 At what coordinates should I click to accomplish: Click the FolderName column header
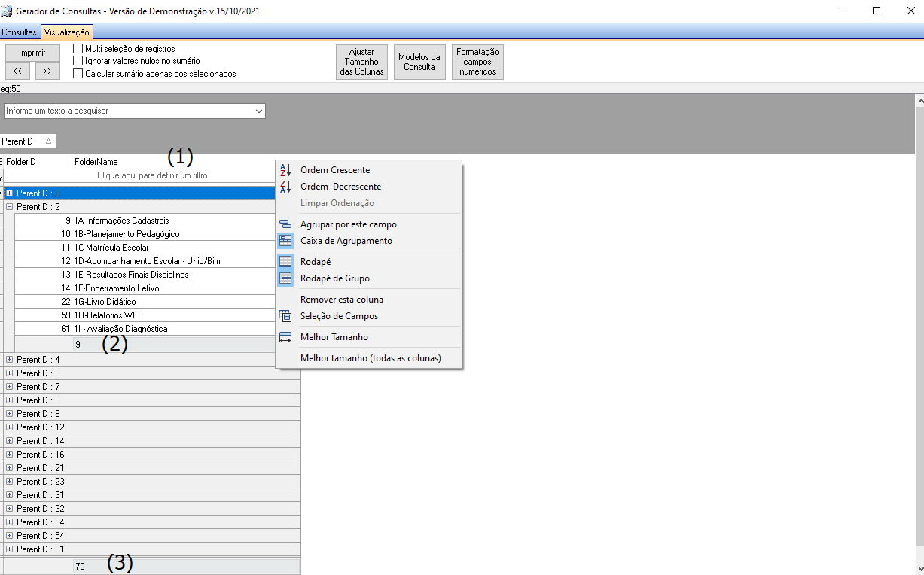pyautogui.click(x=186, y=162)
